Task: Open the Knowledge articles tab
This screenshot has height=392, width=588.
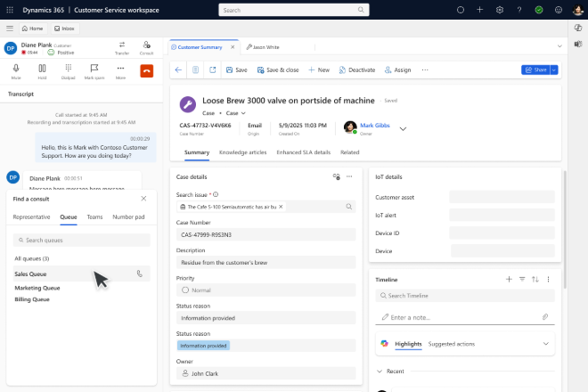Action: pos(242,152)
